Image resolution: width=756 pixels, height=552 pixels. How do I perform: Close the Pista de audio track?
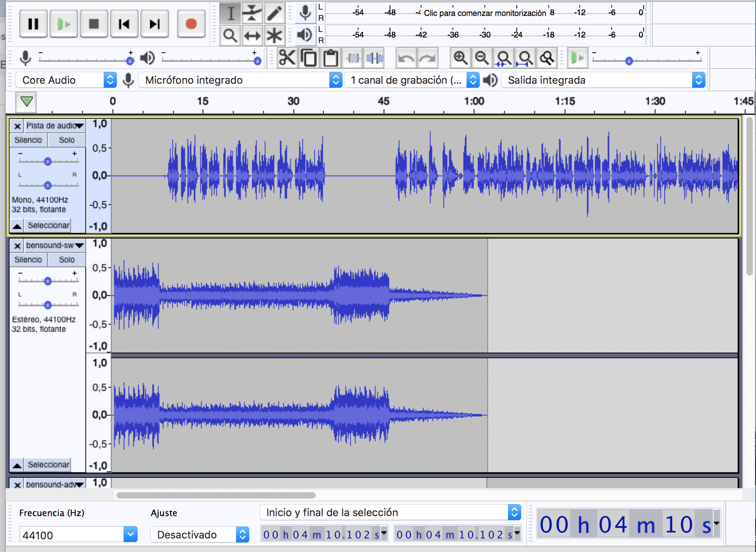click(17, 126)
